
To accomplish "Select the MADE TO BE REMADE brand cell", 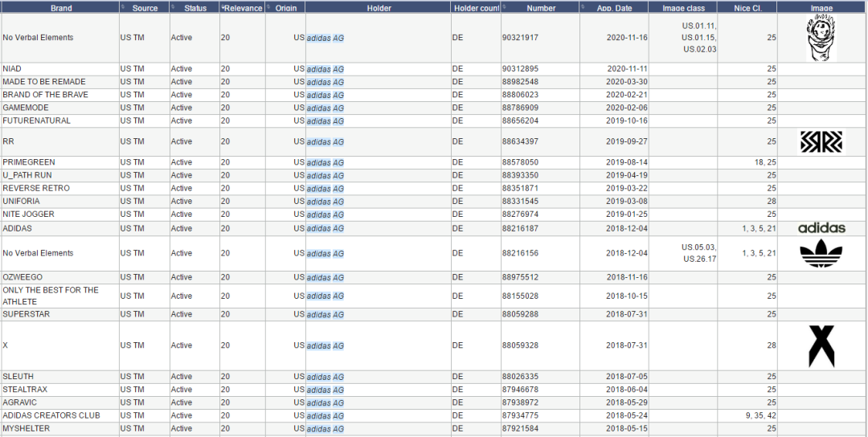I will pos(59,82).
